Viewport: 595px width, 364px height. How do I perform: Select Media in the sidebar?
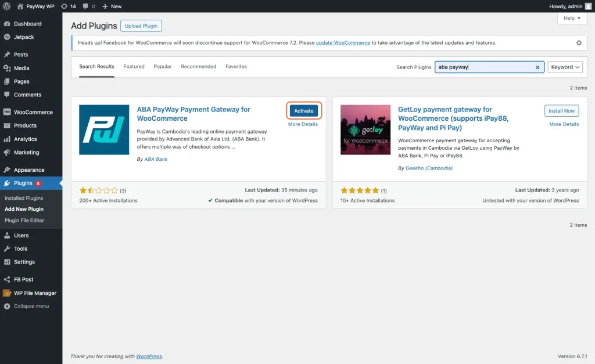23,68
